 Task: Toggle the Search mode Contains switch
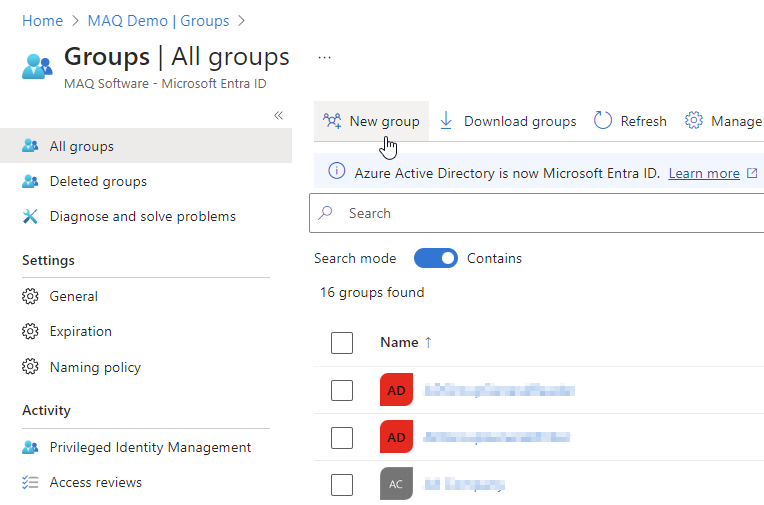coord(436,258)
